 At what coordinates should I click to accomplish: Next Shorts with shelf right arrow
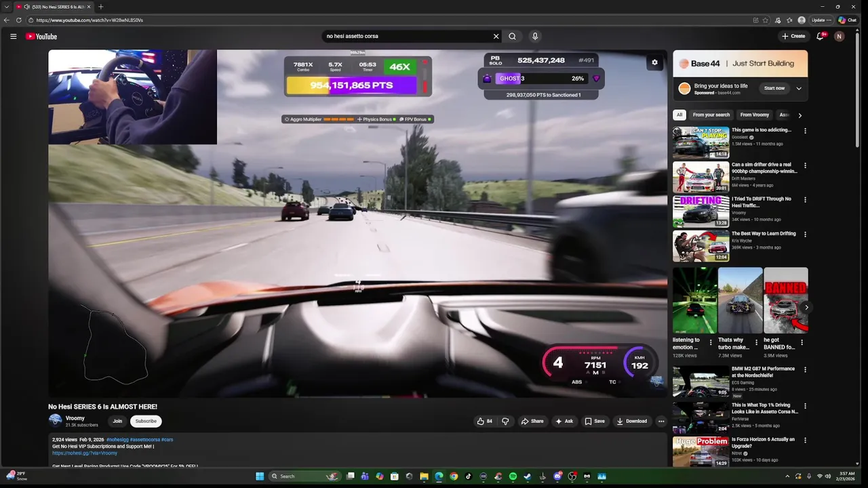(x=806, y=307)
